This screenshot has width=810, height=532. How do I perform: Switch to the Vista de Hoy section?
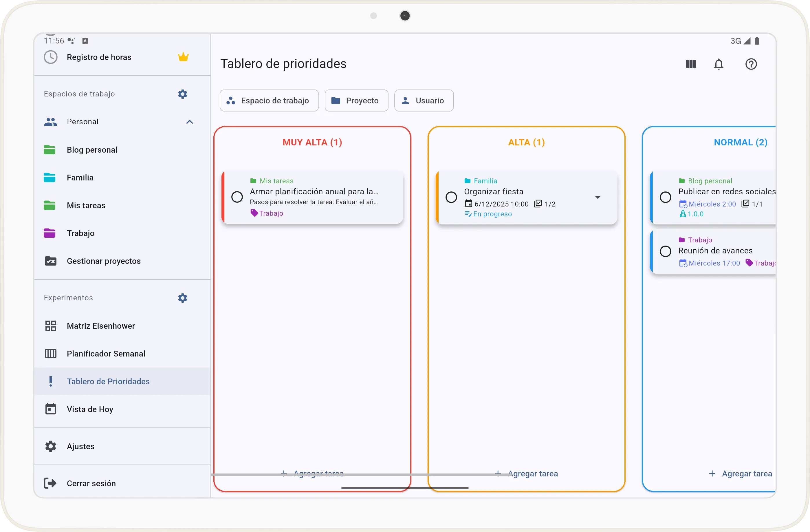tap(90, 409)
